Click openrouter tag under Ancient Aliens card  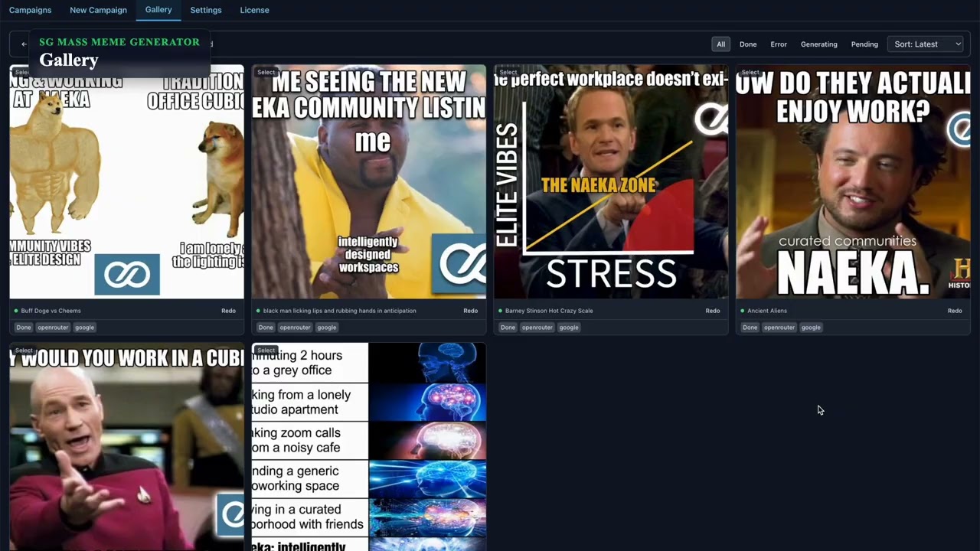(x=779, y=328)
